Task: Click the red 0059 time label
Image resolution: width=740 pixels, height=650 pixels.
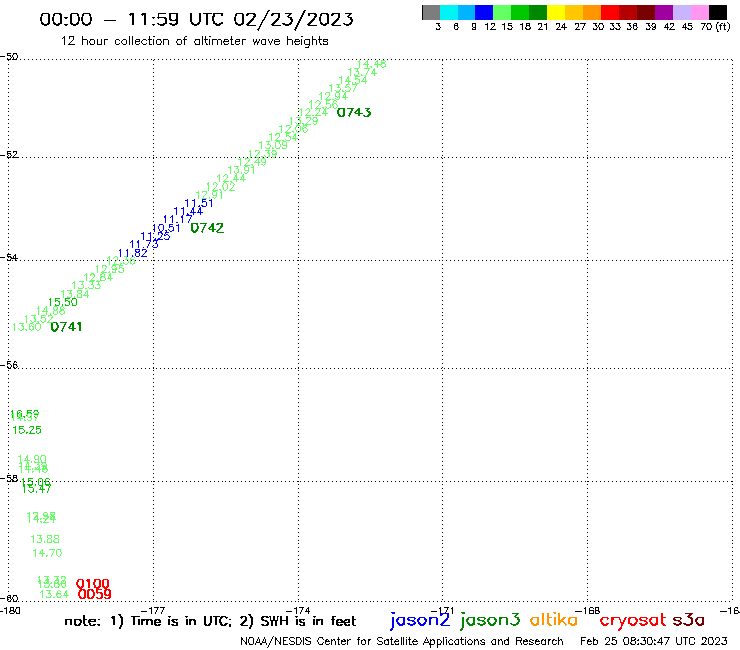Action: [x=94, y=594]
